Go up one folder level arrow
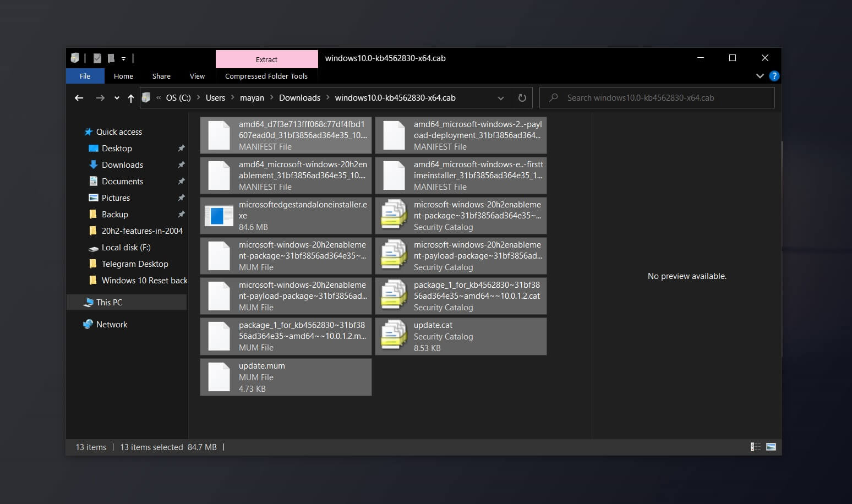The width and height of the screenshot is (852, 504). pyautogui.click(x=130, y=98)
